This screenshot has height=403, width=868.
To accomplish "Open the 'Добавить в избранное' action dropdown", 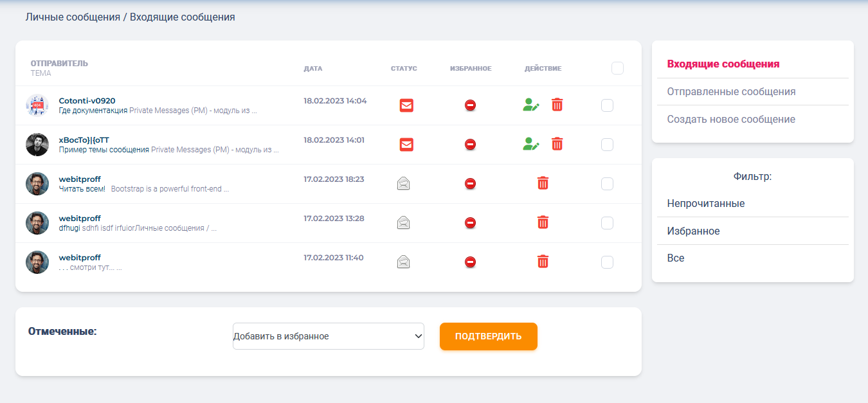I will coord(328,336).
